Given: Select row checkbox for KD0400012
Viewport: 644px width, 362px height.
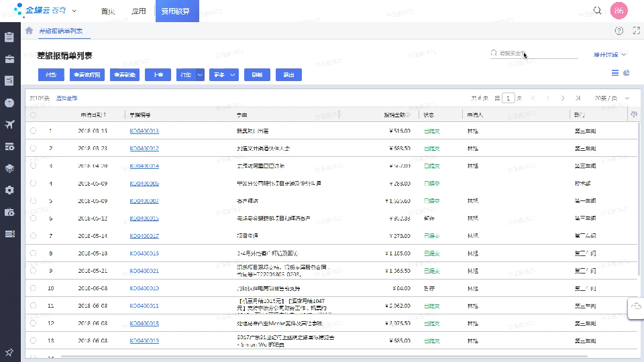Looking at the screenshot, I should click(34, 148).
